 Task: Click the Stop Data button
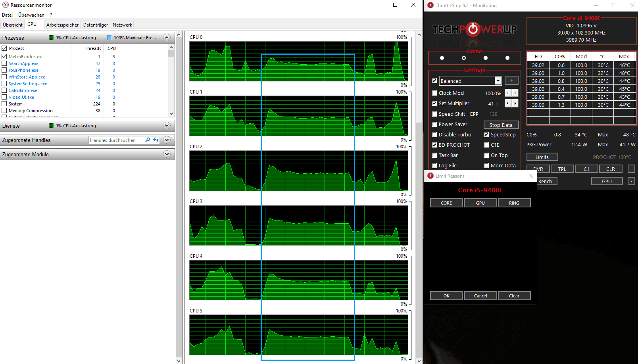click(501, 125)
